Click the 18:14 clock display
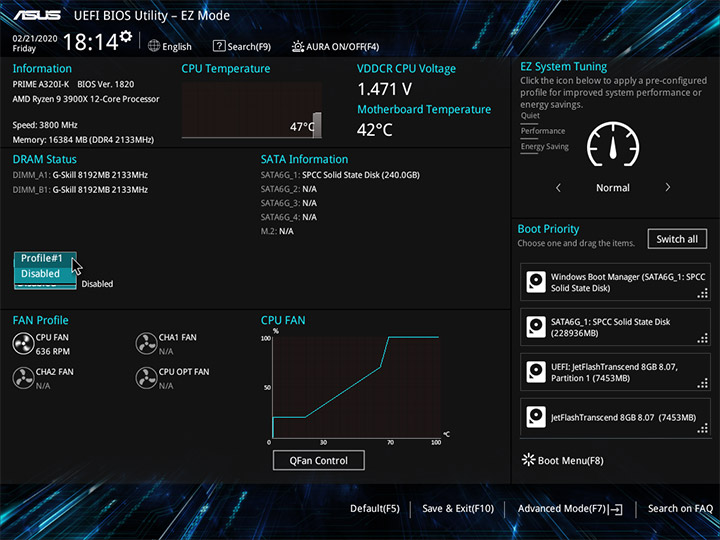This screenshot has width=720, height=540. click(90, 42)
